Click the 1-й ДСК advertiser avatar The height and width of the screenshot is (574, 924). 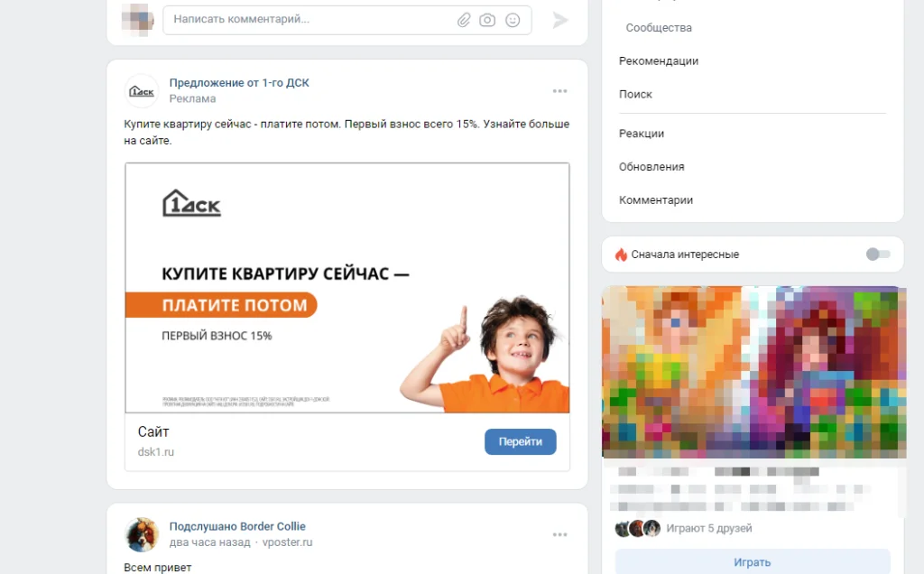click(142, 91)
